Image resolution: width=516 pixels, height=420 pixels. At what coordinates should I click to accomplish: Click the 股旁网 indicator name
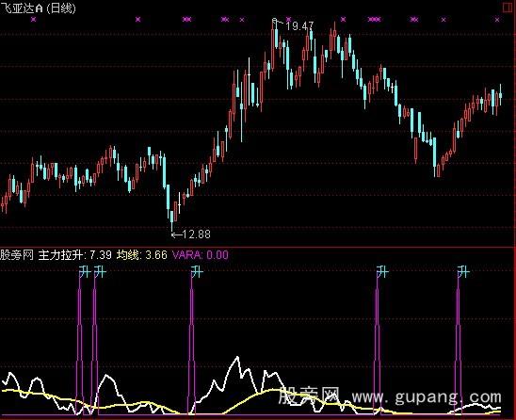pos(17,255)
